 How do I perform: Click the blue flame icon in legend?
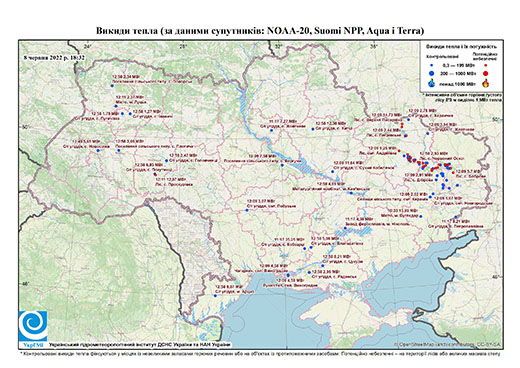[x=432, y=83]
